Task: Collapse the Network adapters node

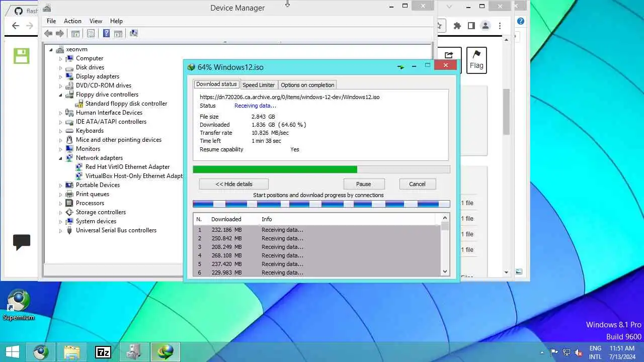Action: pyautogui.click(x=60, y=158)
